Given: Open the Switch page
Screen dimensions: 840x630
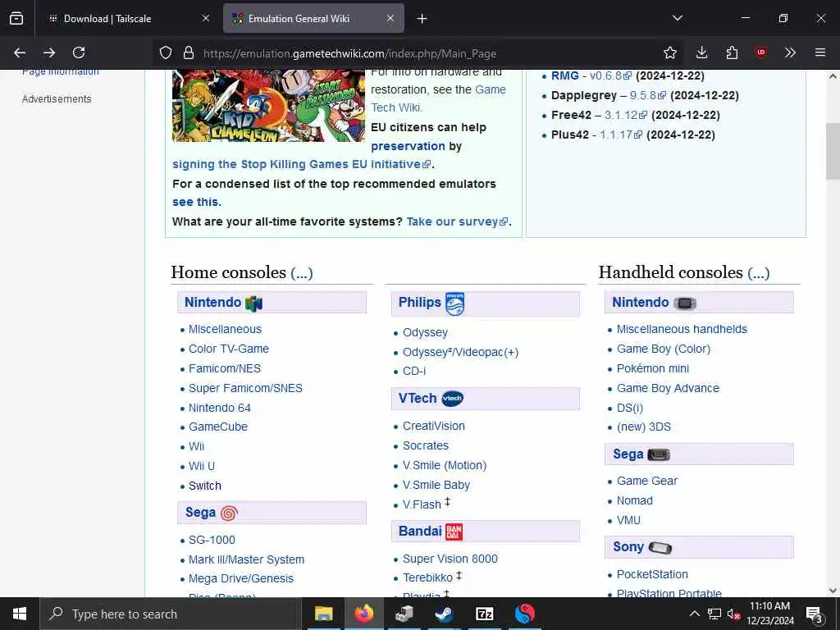Looking at the screenshot, I should coord(204,486).
